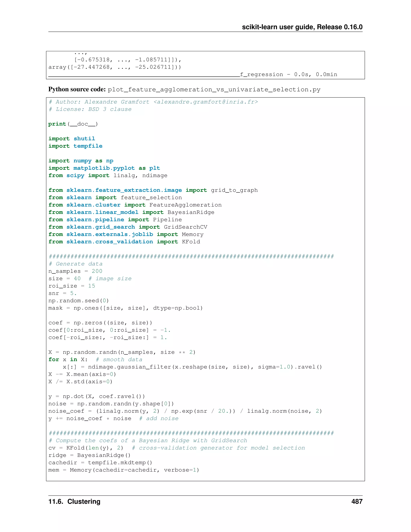
Task: Click the 'np.random.seed(0)' line
Action: [79, 301]
